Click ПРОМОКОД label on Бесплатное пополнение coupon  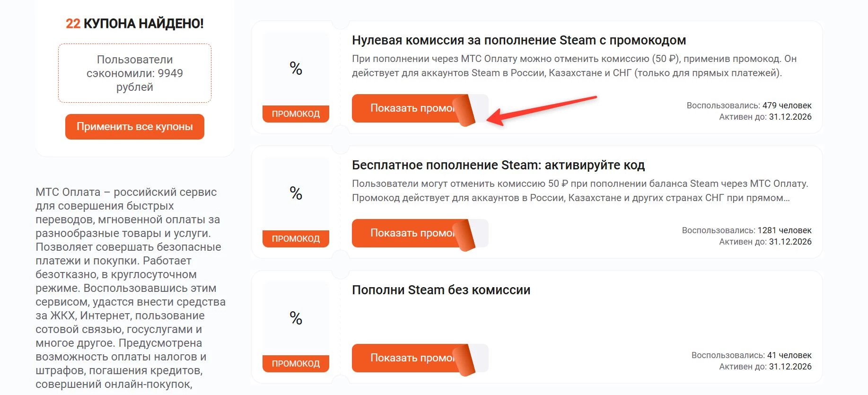pos(296,239)
